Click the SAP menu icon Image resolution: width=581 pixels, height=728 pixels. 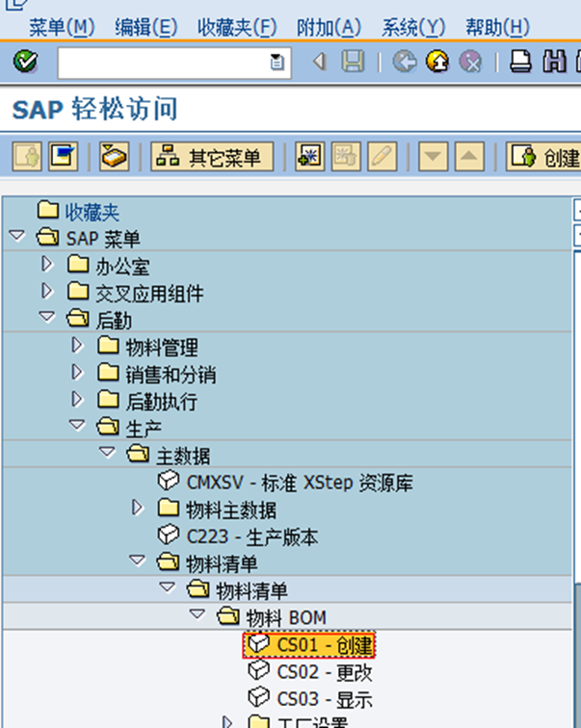pos(64,156)
